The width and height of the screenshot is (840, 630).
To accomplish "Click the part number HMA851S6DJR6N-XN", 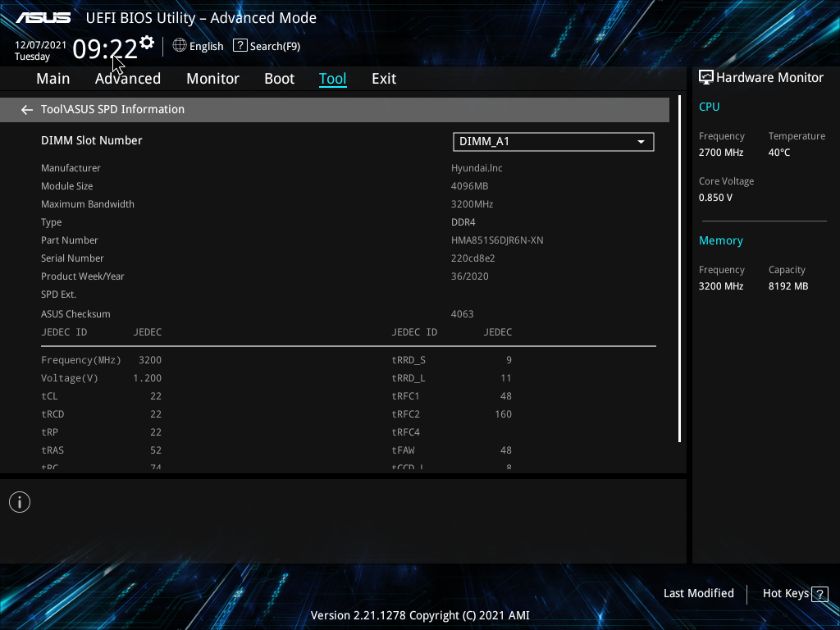I will point(497,240).
